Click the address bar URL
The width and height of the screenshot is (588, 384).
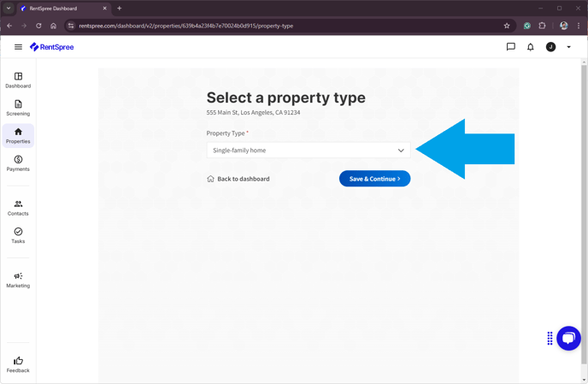[186, 26]
